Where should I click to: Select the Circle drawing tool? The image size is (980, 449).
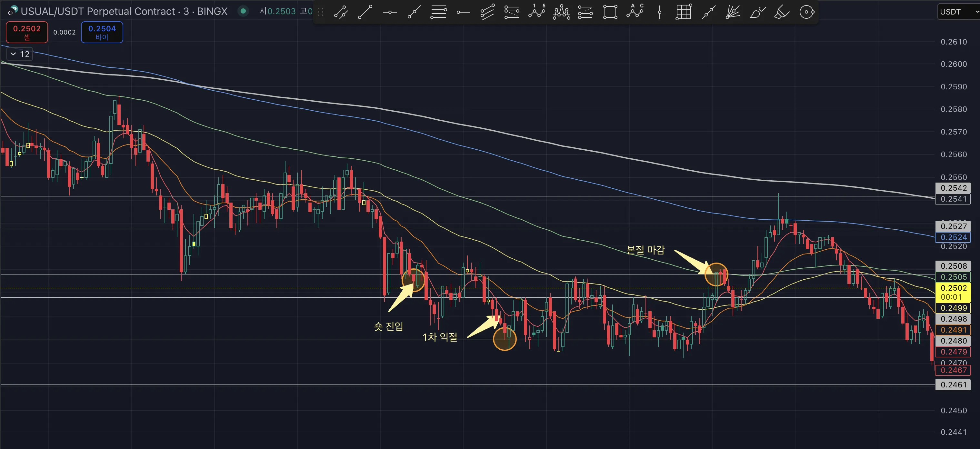(x=806, y=12)
